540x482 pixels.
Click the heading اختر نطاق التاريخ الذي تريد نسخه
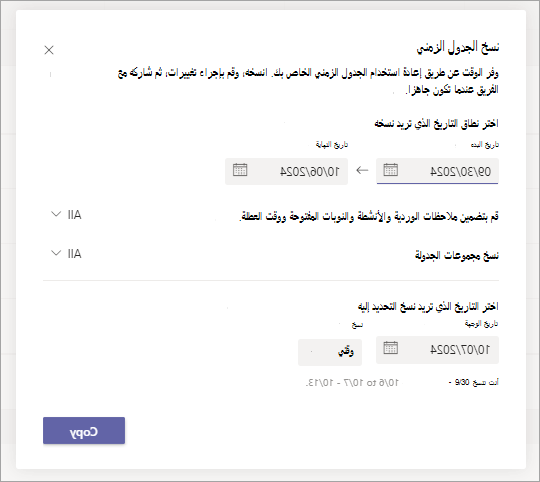coord(436,123)
